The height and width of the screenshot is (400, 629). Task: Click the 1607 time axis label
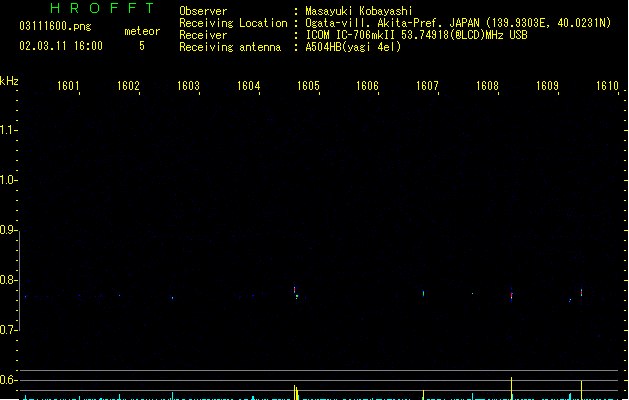[x=427, y=86]
